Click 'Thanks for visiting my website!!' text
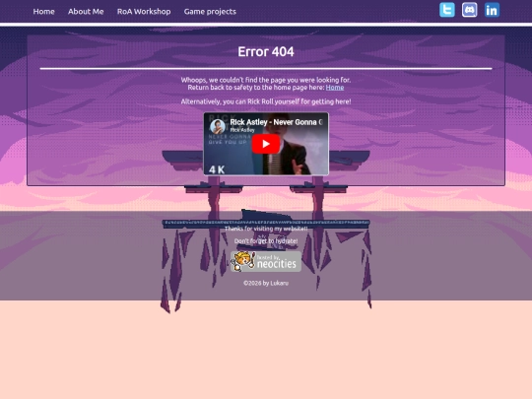Screen dimensions: 532x399 point(266,229)
